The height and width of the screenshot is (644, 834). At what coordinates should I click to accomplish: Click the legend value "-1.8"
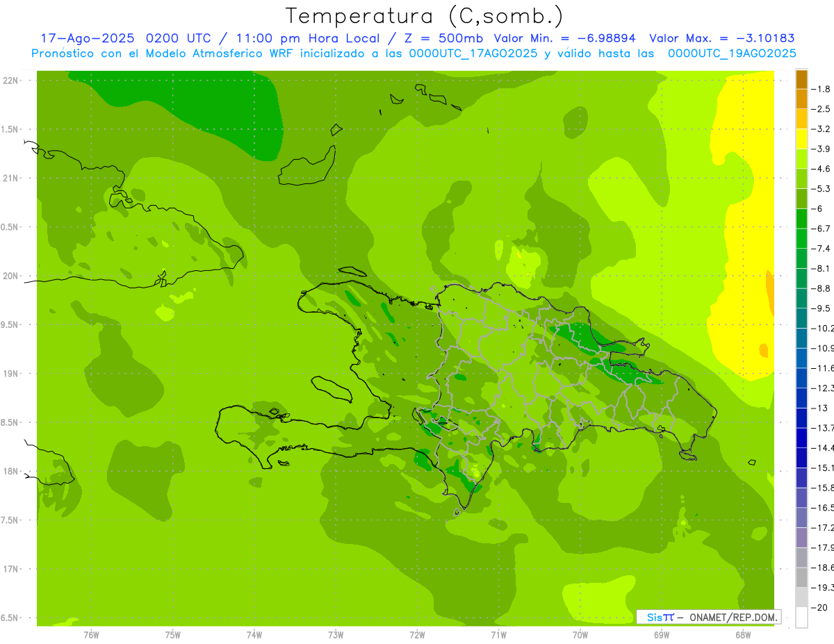tap(821, 89)
